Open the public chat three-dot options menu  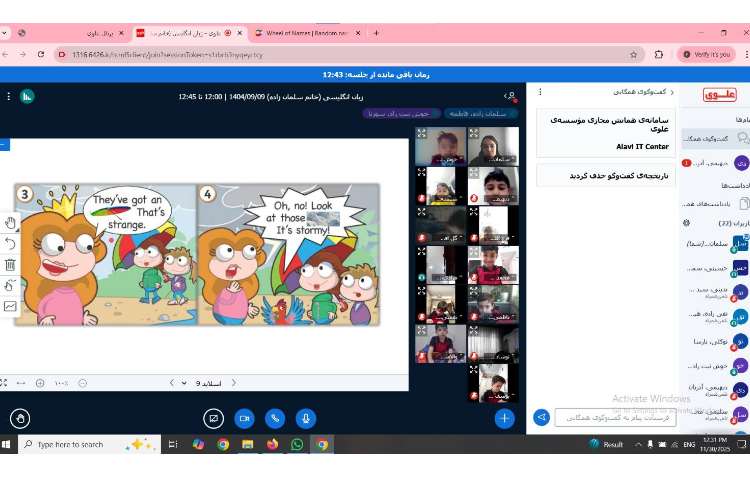pos(539,92)
